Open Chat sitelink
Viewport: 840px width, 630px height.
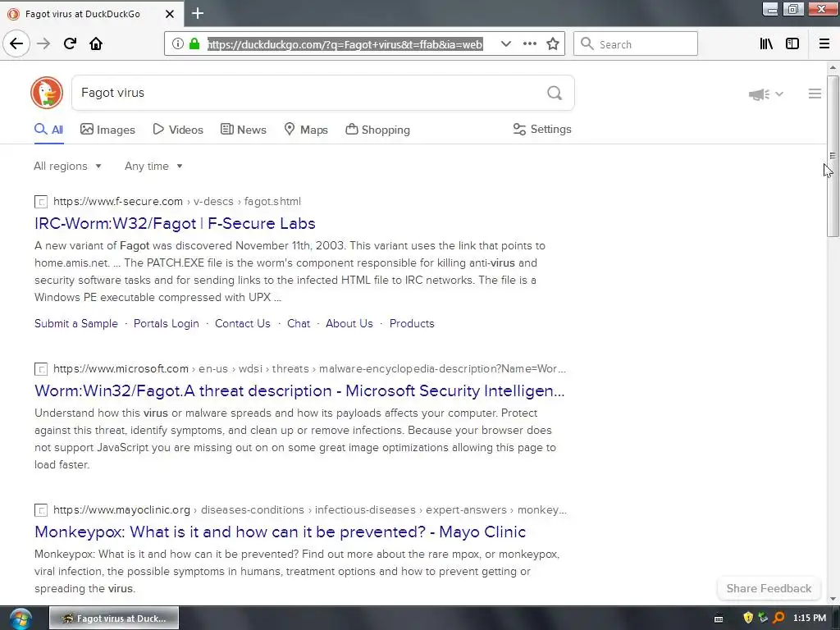click(299, 323)
